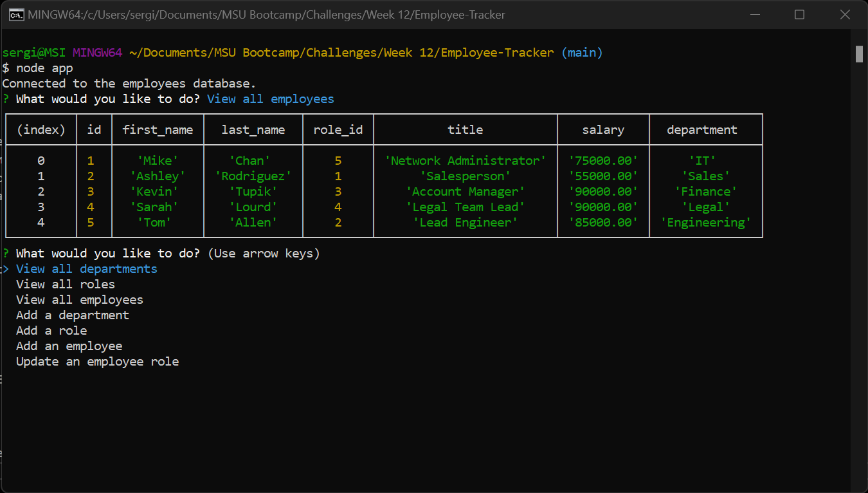
Task: Click the '(main)' git branch indicator
Action: pyautogui.click(x=583, y=52)
